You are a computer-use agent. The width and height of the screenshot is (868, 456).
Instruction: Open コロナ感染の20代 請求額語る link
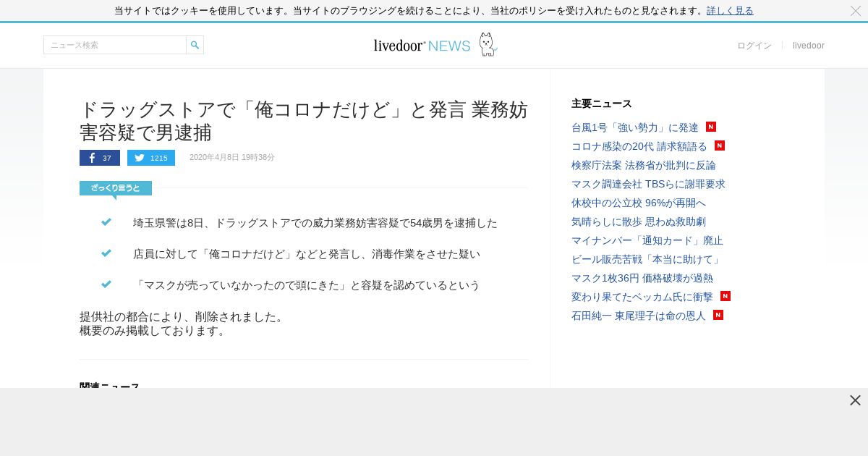point(639,146)
